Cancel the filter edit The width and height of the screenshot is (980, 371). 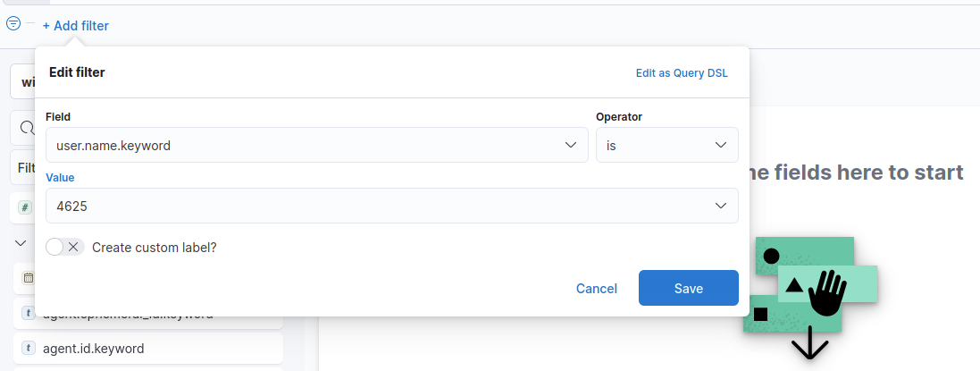[597, 289]
